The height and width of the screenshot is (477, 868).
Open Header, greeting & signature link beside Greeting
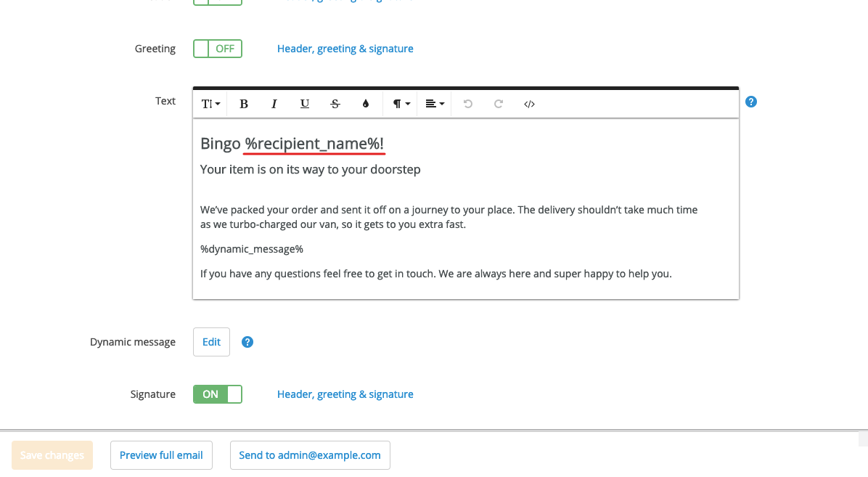click(x=345, y=49)
